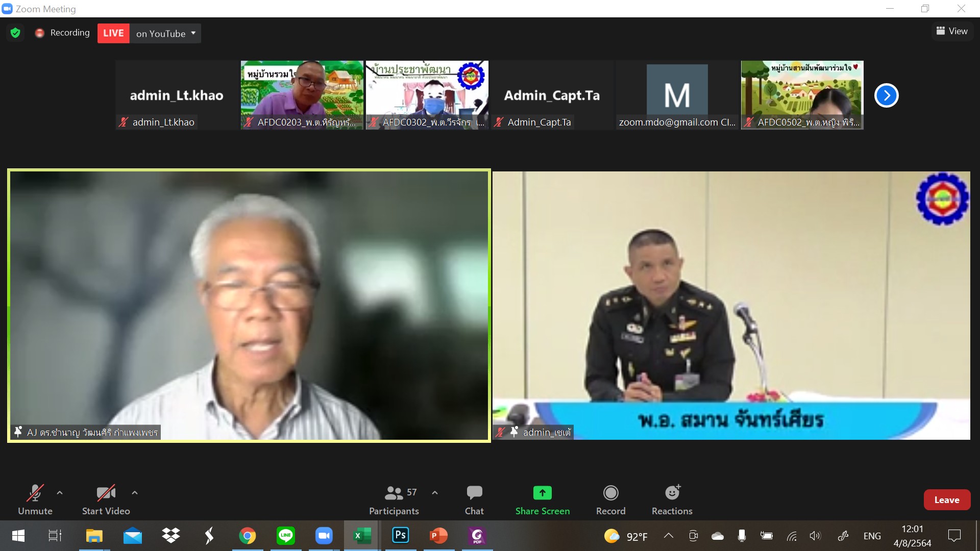The width and height of the screenshot is (980, 551).
Task: Click the AJ ดร.ชำนาญ name label
Action: (92, 432)
